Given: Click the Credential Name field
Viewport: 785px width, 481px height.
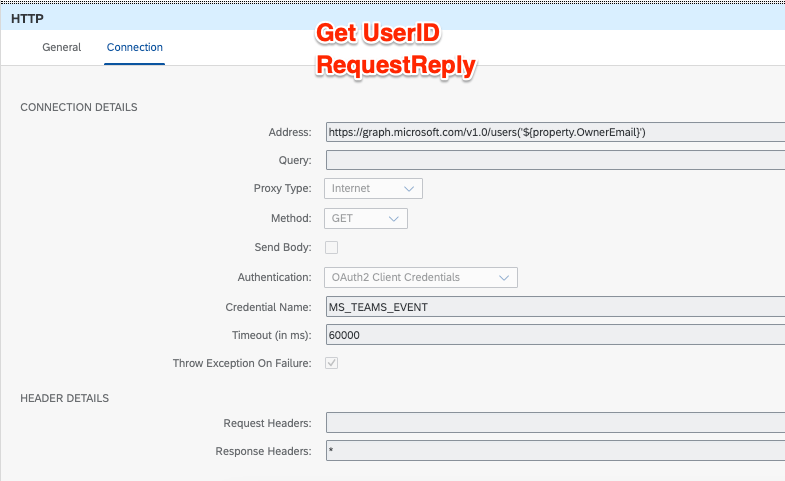Looking at the screenshot, I should coord(555,307).
